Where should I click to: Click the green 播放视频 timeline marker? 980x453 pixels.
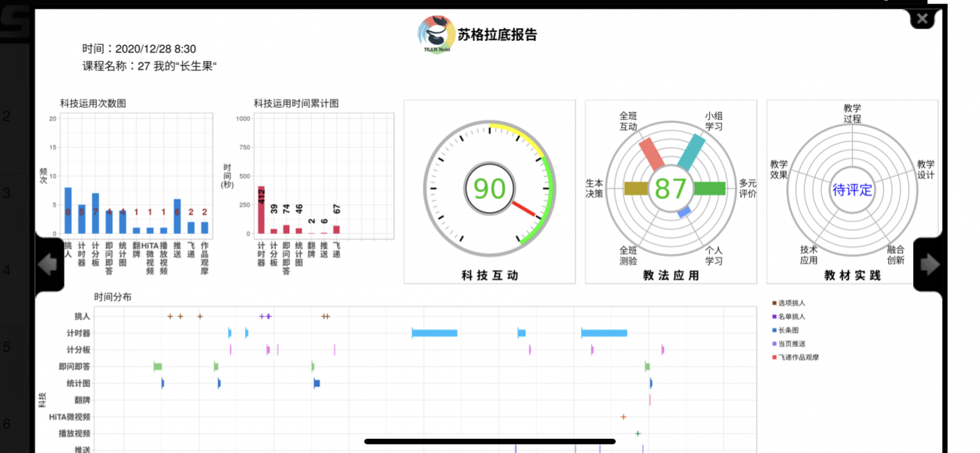click(x=638, y=433)
